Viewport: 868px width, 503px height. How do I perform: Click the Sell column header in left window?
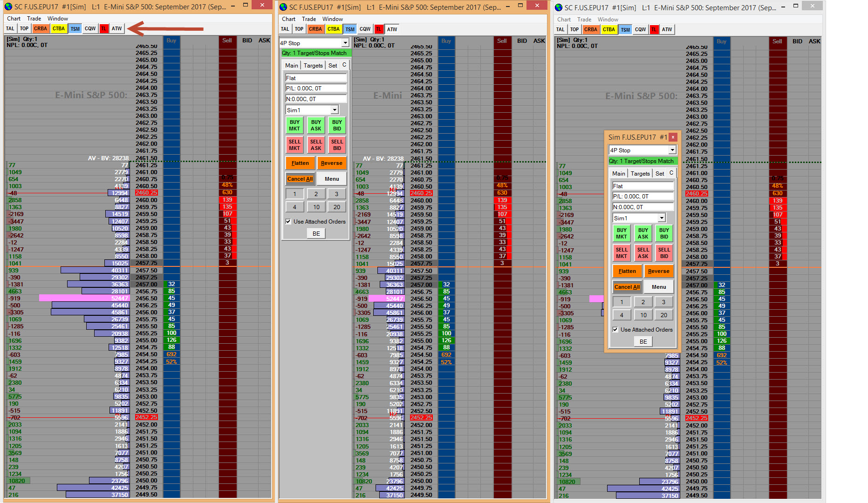227,41
